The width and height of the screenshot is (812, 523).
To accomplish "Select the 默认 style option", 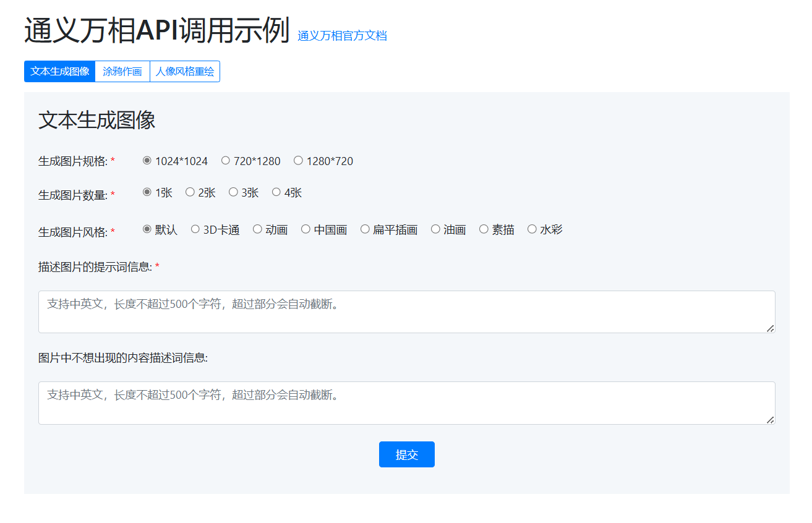I will 147,229.
